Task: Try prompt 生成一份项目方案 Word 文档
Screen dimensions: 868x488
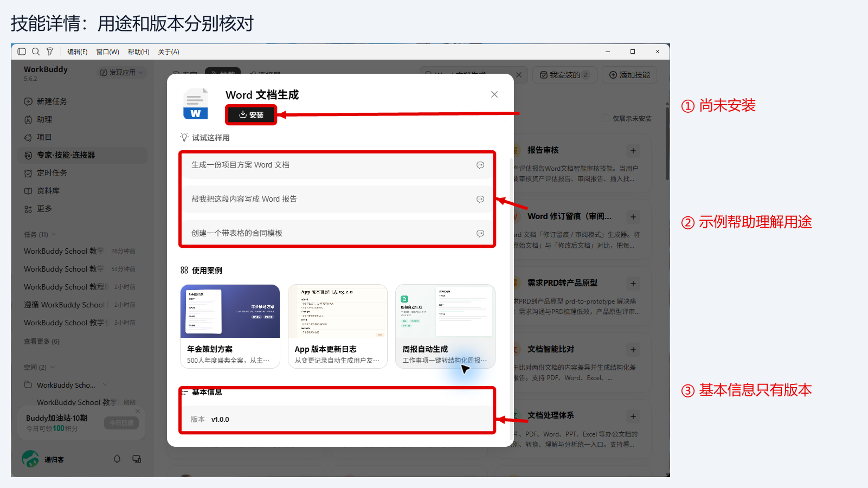Action: [x=337, y=165]
